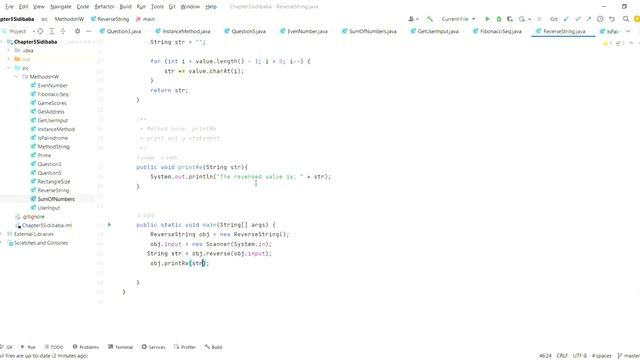This screenshot has height=360, width=640.
Task: Open Git branch master widget
Action: (629, 356)
